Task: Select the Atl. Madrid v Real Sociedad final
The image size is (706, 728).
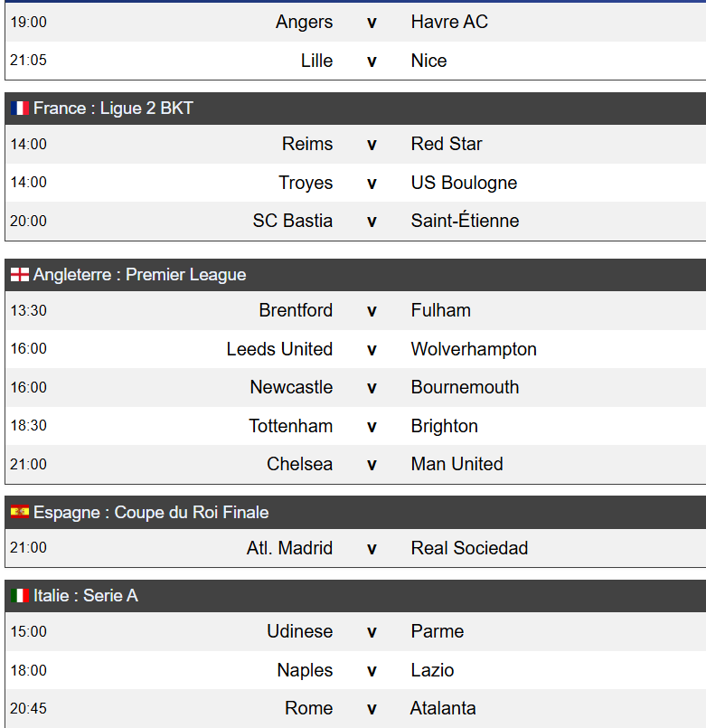Action: click(372, 548)
